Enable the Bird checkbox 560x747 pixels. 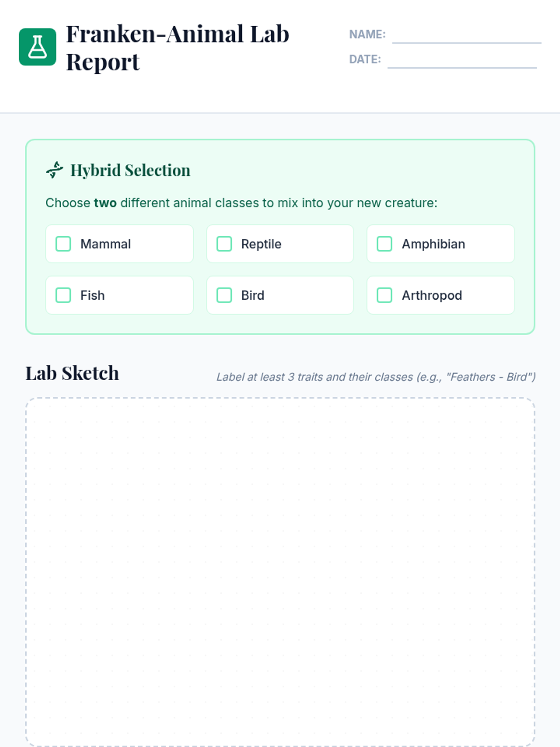click(224, 295)
